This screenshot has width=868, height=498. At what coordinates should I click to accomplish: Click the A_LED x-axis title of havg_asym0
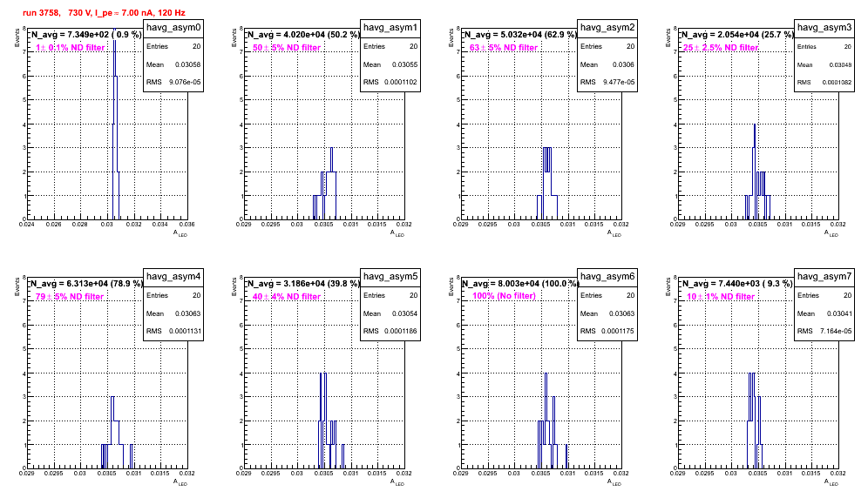180,233
